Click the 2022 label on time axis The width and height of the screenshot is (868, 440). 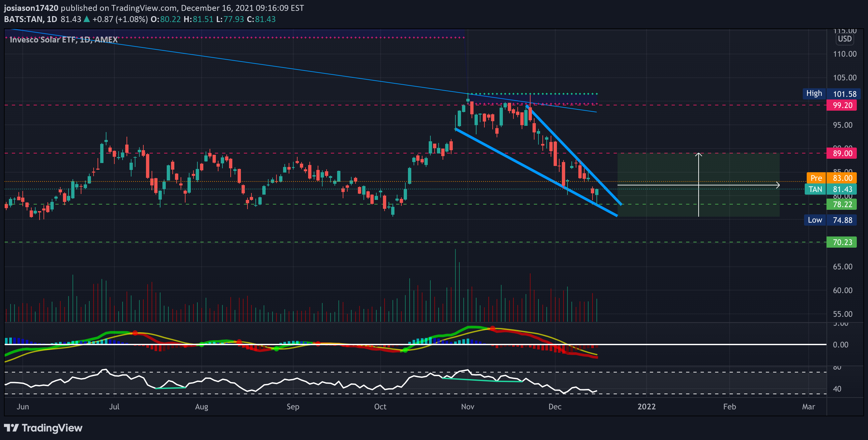[647, 406]
